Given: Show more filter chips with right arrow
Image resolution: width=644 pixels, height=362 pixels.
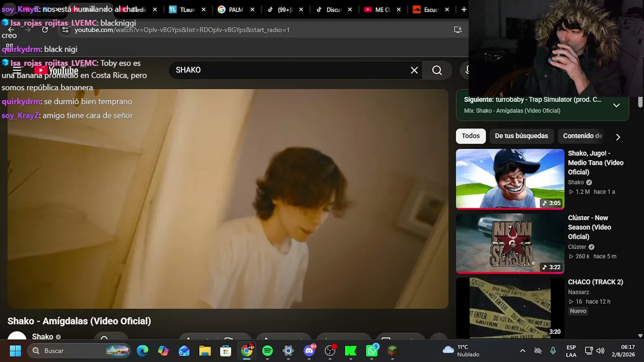Looking at the screenshot, I should point(618,137).
